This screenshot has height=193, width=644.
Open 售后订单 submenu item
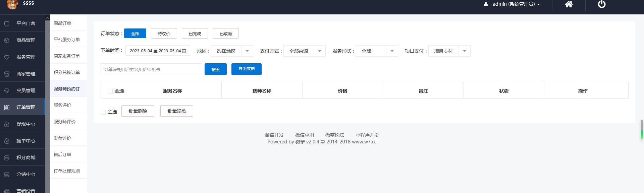[x=68, y=154]
